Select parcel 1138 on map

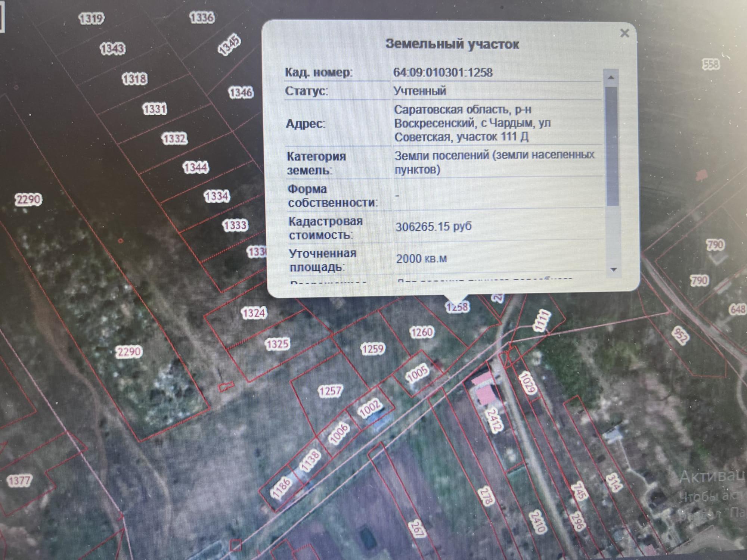point(310,461)
